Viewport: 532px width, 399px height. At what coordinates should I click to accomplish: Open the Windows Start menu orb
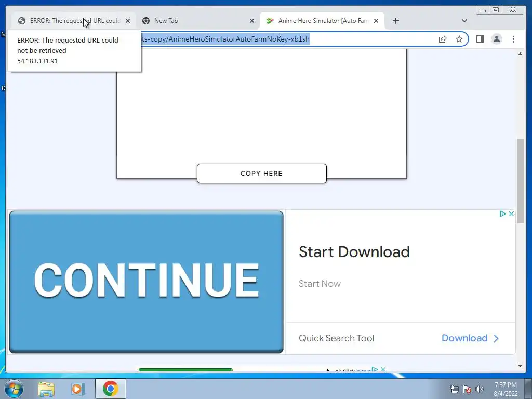point(14,389)
